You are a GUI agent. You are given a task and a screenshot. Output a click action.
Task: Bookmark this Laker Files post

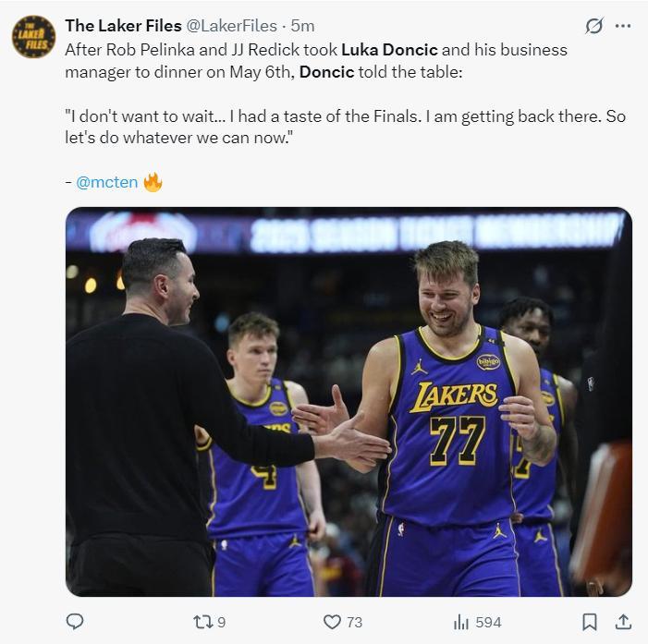[589, 622]
